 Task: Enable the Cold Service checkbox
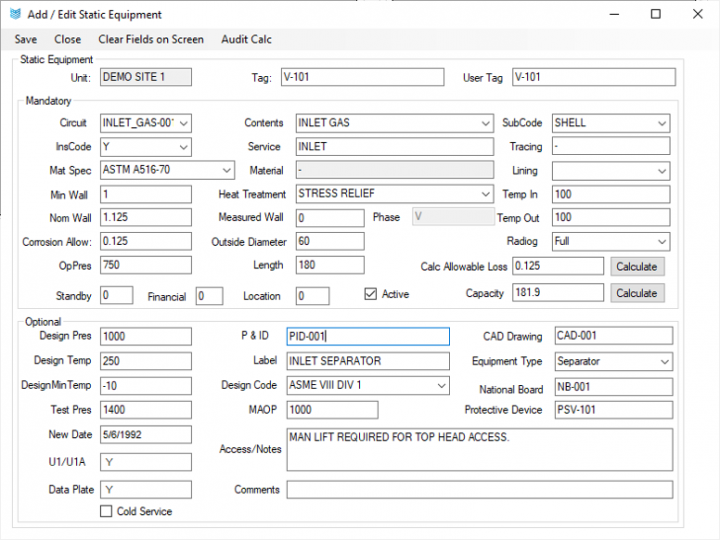106,511
